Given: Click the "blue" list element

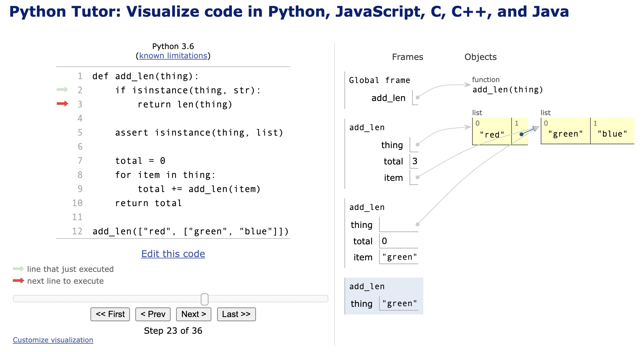Looking at the screenshot, I should point(612,134).
